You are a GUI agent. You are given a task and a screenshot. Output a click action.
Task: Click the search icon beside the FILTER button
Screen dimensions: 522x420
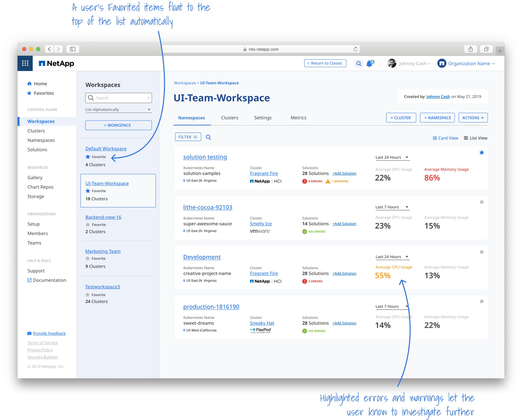tap(208, 137)
